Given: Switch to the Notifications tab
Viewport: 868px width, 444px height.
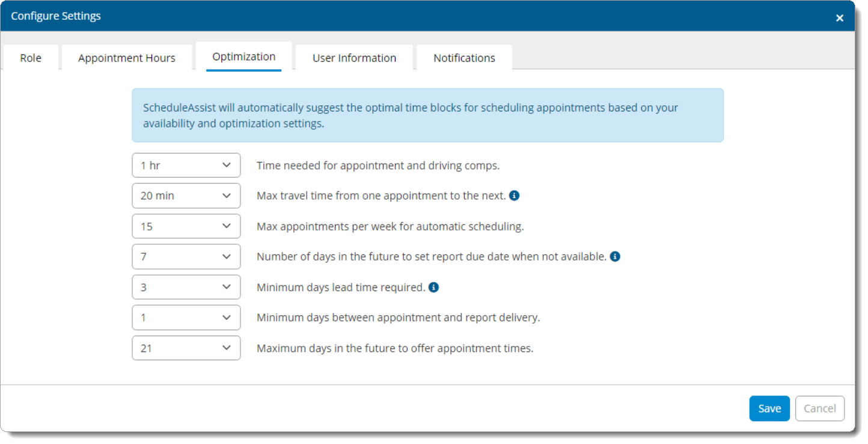Looking at the screenshot, I should pyautogui.click(x=464, y=58).
